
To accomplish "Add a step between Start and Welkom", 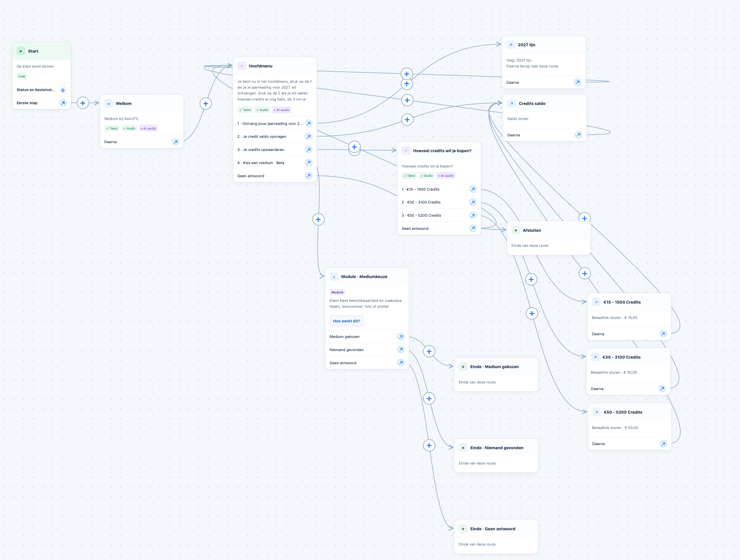I will [x=83, y=103].
